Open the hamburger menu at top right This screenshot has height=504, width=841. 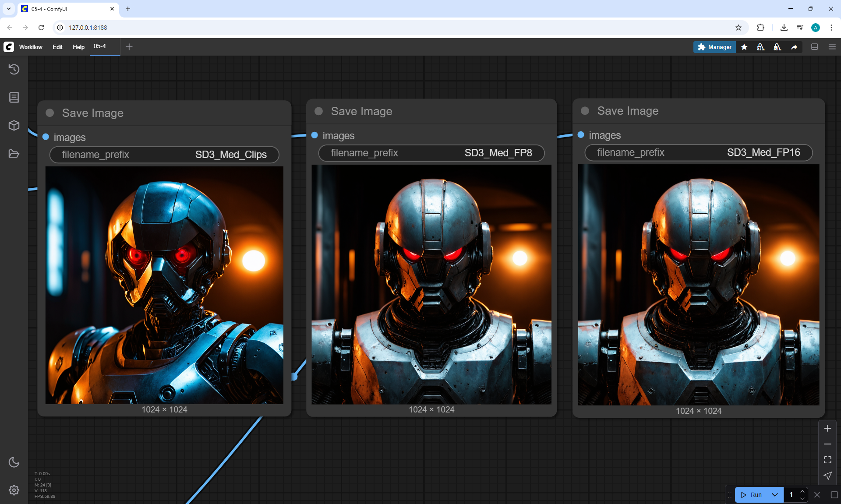(x=832, y=47)
